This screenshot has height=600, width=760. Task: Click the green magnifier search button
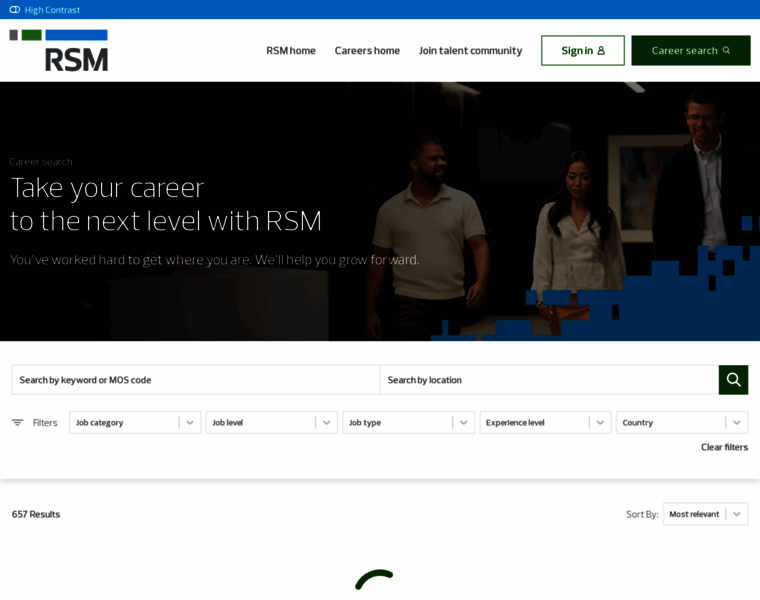[x=733, y=380]
